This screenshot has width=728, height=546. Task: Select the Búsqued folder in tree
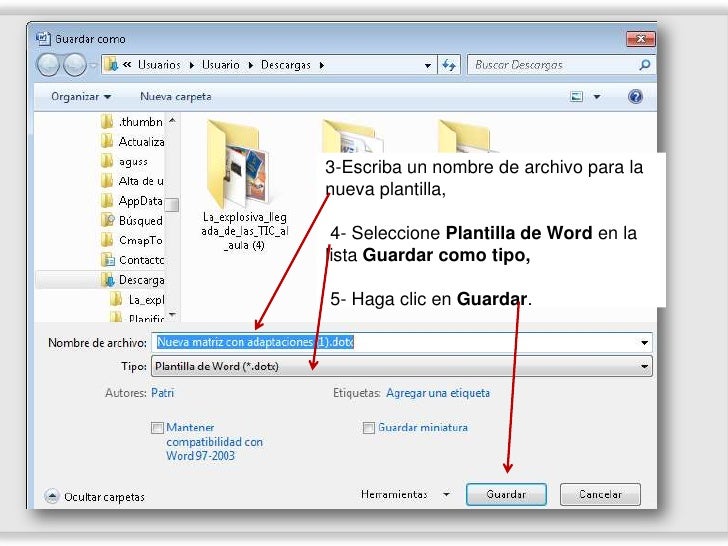[132, 221]
